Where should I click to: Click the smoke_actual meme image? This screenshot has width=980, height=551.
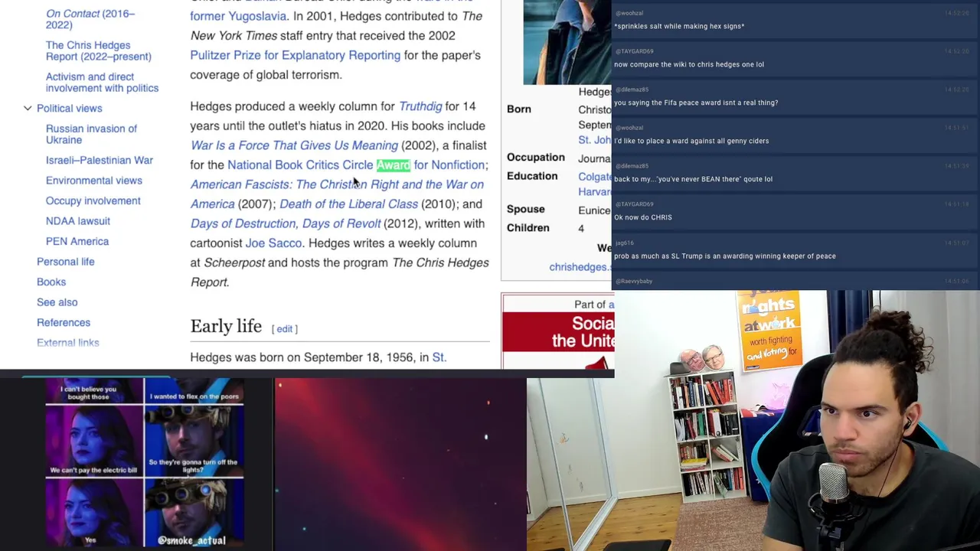coord(145,464)
